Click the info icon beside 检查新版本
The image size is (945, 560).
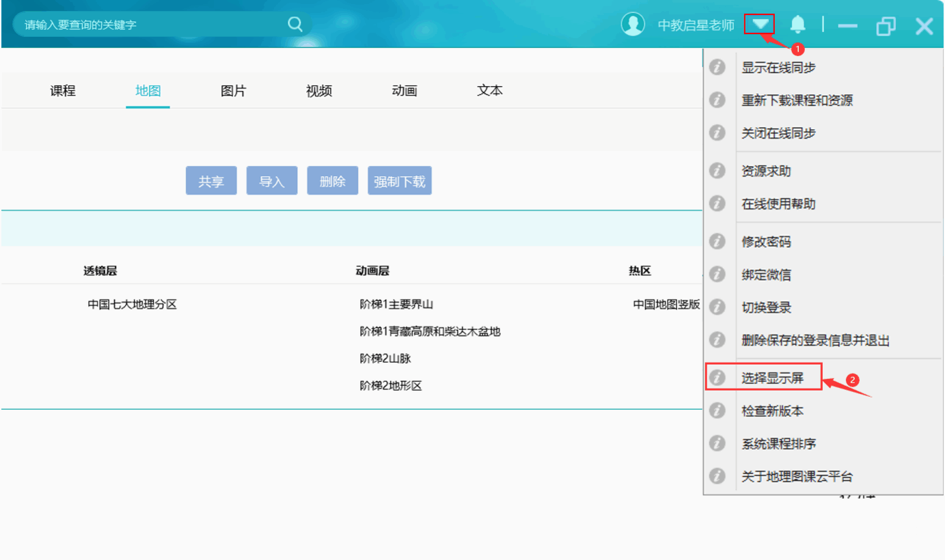[x=717, y=411]
